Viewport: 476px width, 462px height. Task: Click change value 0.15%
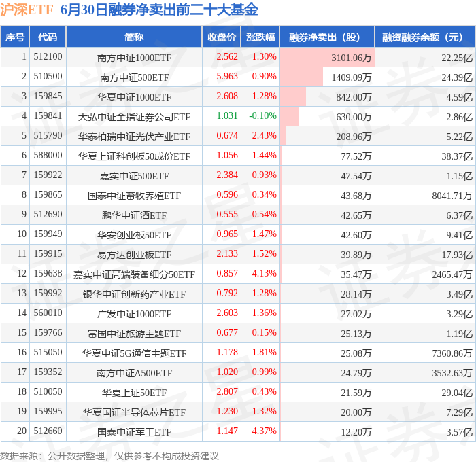[264, 333]
